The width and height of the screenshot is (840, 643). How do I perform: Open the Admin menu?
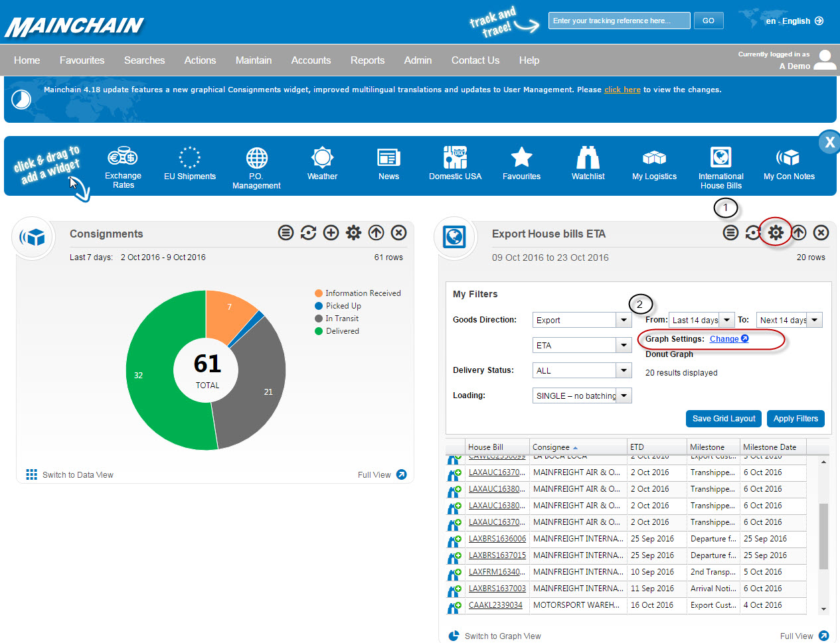(418, 60)
